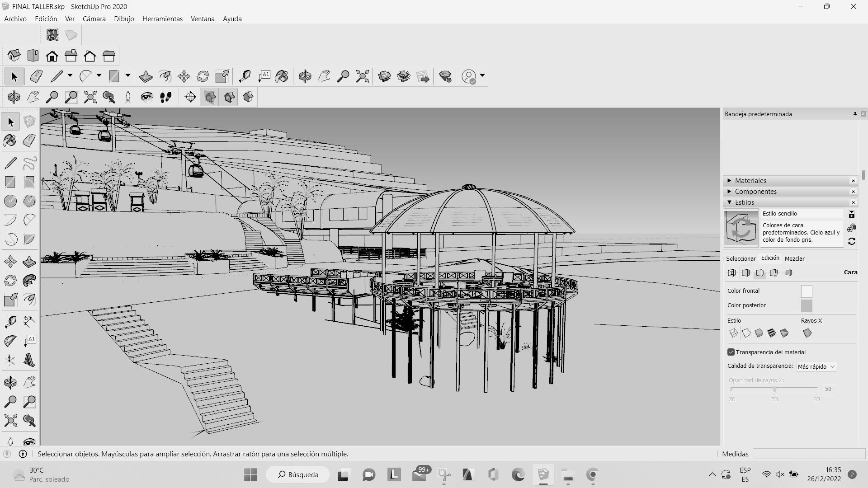Activate Follow Me tool in left toolset

29,281
